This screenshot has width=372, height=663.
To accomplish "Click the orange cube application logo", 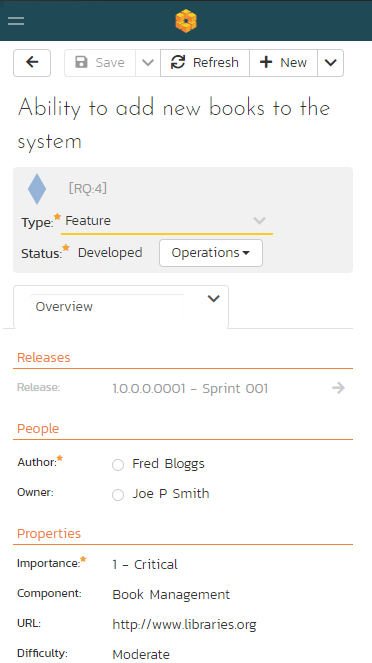I will [x=186, y=21].
